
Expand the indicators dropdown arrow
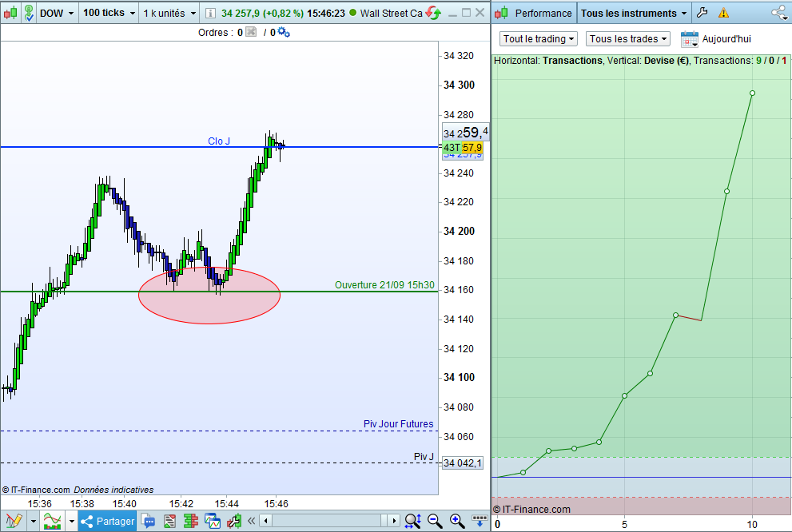pyautogui.click(x=72, y=521)
